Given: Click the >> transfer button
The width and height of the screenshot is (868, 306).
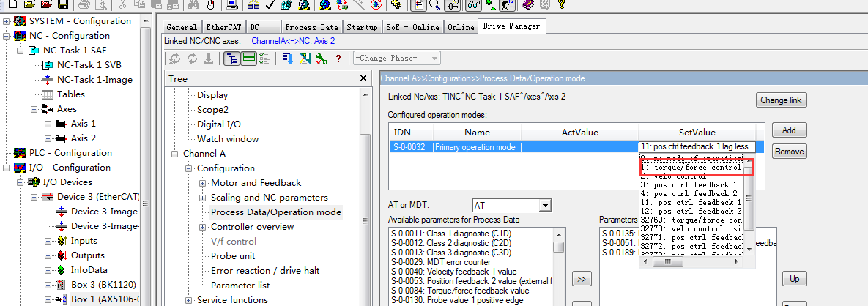Looking at the screenshot, I should point(582,280).
